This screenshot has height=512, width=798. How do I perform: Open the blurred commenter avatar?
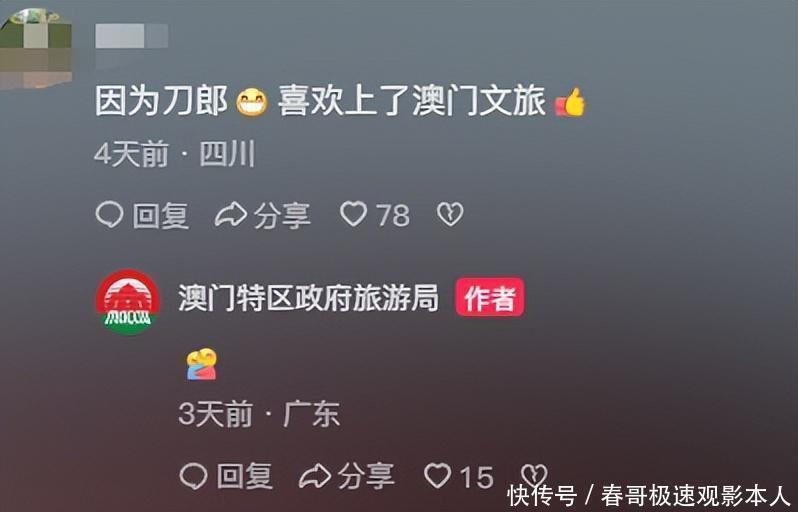tap(35, 47)
